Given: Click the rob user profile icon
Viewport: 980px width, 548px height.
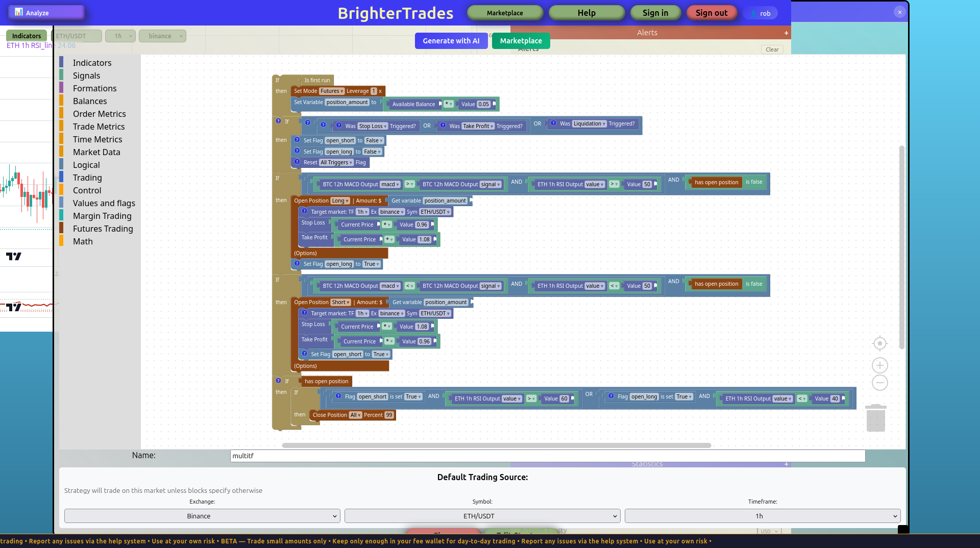Looking at the screenshot, I should [753, 13].
